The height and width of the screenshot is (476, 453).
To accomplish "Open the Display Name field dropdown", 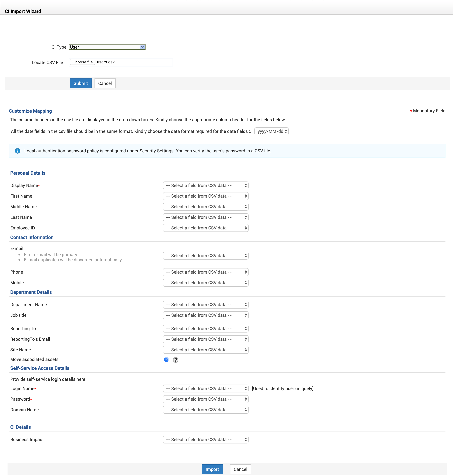I will pos(205,185).
